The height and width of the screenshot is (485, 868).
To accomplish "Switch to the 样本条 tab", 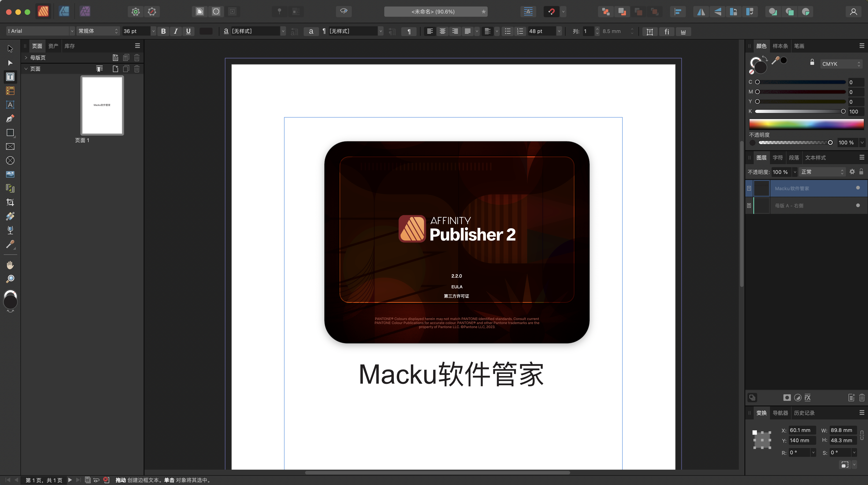I will (780, 46).
